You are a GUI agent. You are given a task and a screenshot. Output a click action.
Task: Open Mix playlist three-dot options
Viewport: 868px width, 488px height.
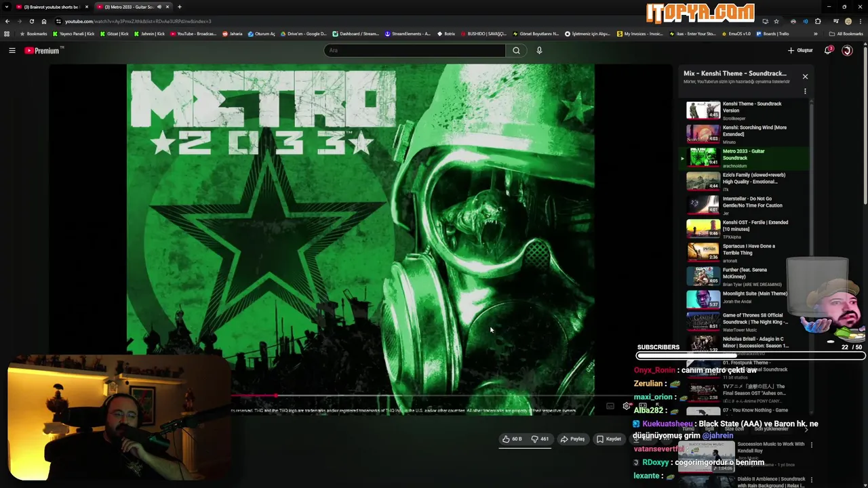(805, 91)
